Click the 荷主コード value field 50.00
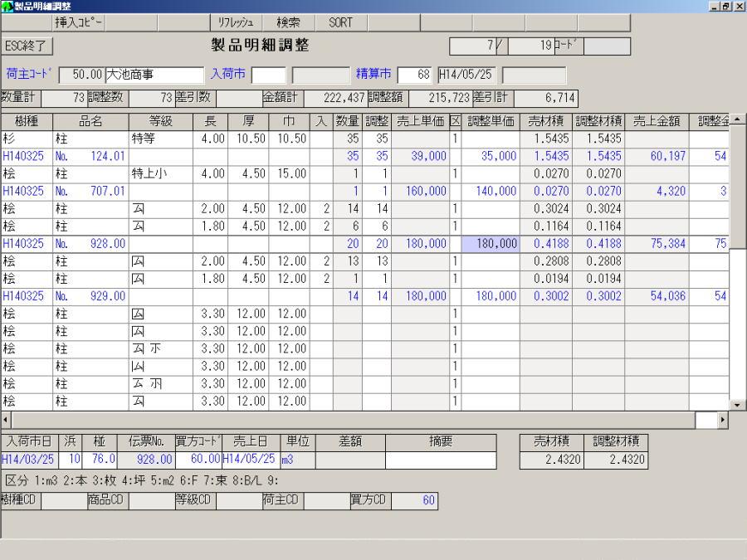747x560 pixels. (x=81, y=75)
